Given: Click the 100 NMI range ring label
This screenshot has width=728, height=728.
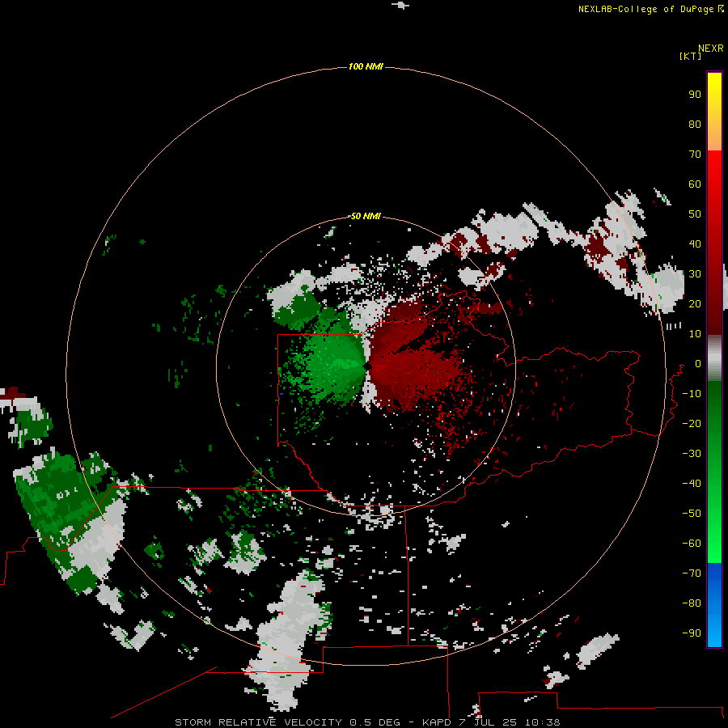Looking at the screenshot, I should pyautogui.click(x=366, y=66).
